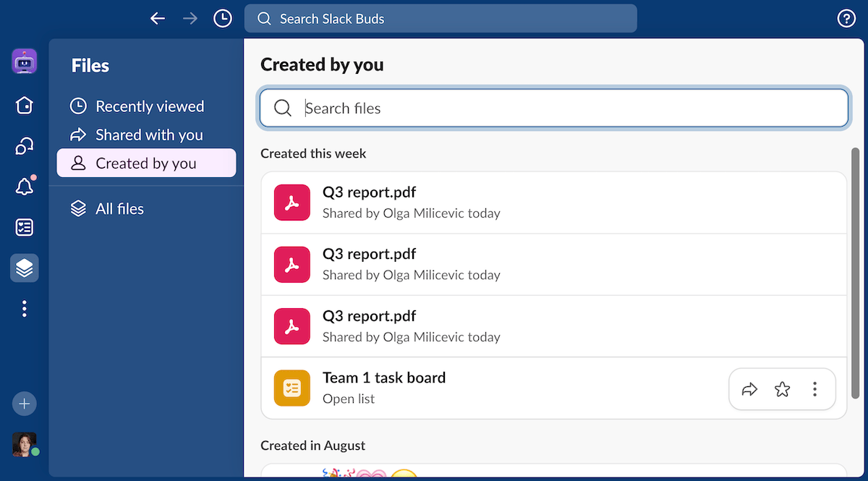This screenshot has height=481, width=868.
Task: Focus the Search Slack Buds bar
Action: pyautogui.click(x=441, y=19)
